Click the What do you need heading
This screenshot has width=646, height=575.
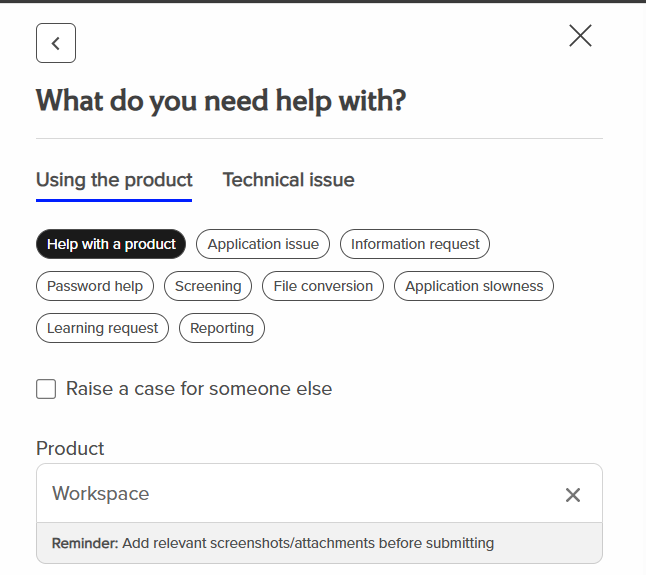(x=221, y=101)
